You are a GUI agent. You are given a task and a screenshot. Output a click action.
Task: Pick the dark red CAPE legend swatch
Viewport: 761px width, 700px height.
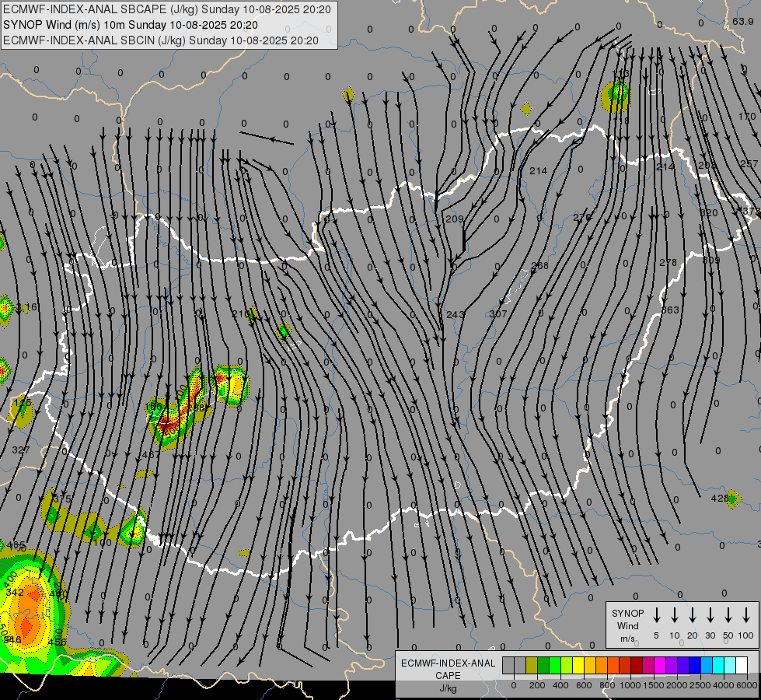(x=637, y=666)
